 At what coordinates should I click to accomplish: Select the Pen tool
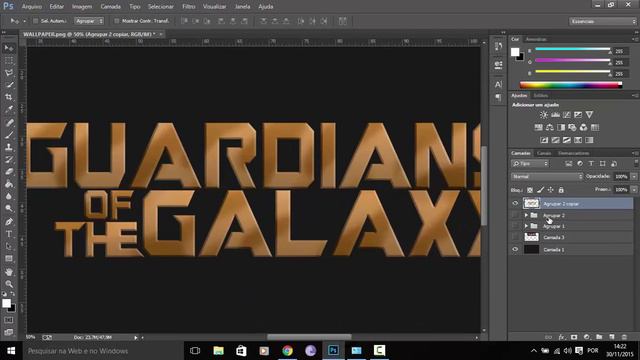point(9,222)
